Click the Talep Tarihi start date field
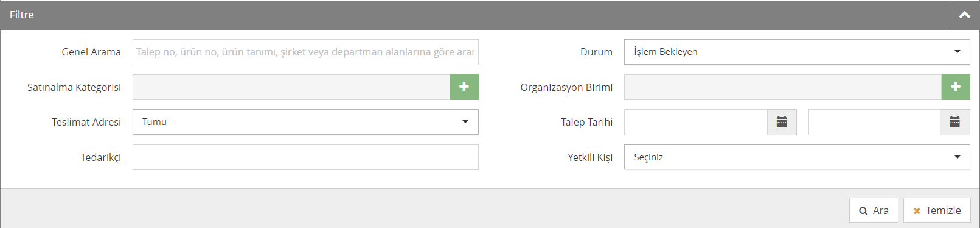 click(x=696, y=122)
